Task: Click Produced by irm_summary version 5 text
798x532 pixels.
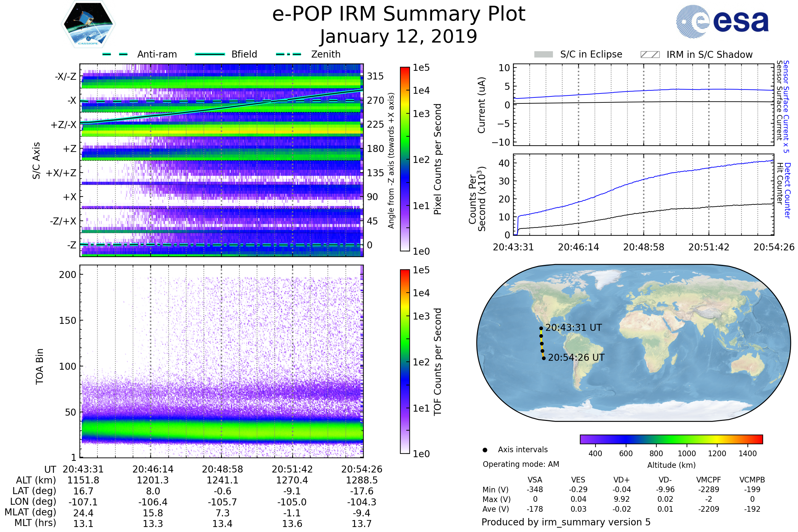Action: (566, 522)
